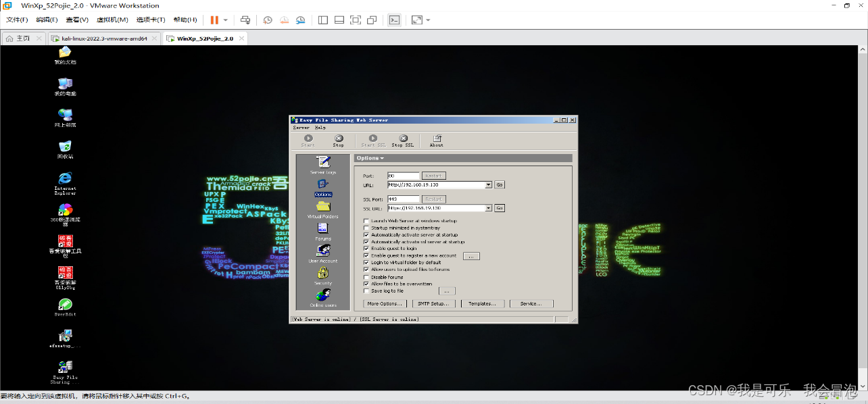The width and height of the screenshot is (868, 404).
Task: Click Go button next to URL
Action: 500,184
